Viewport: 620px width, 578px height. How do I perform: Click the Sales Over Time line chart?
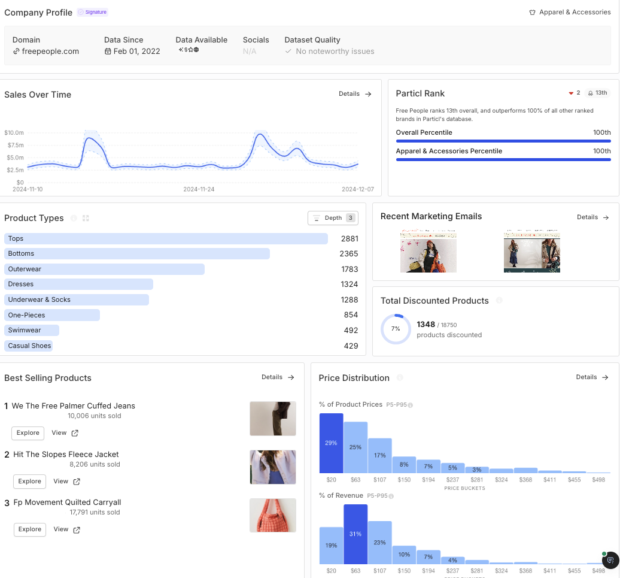pos(193,155)
